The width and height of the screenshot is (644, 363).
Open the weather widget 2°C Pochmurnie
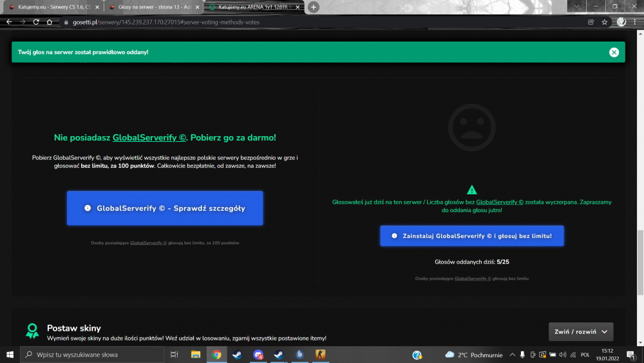(474, 355)
